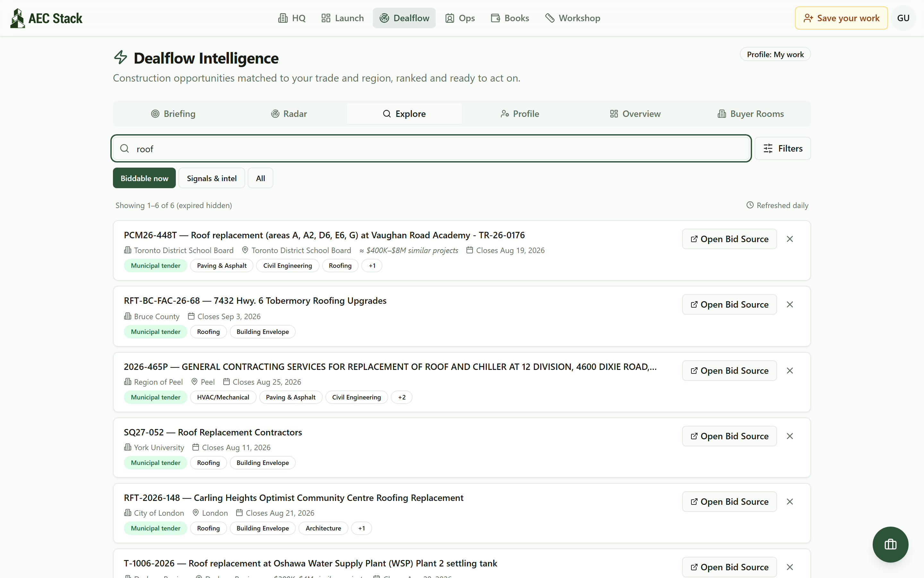Open Bid Source for Tobermory Roofing Upgrades
This screenshot has height=578, width=924.
point(729,304)
